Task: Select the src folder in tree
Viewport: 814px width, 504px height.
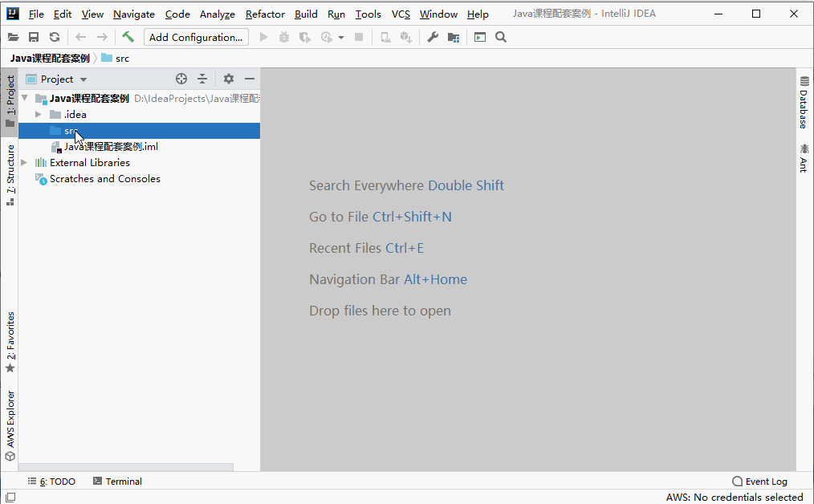Action: 139,131
